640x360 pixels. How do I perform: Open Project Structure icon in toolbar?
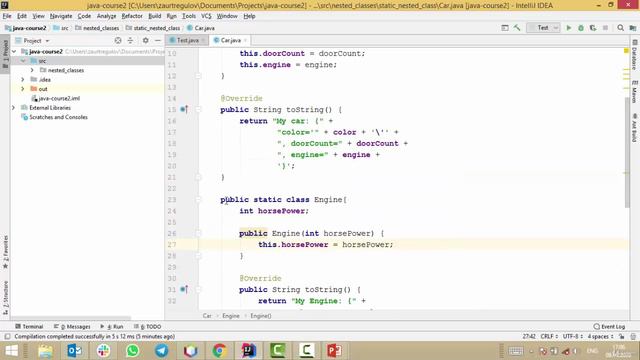click(633, 28)
